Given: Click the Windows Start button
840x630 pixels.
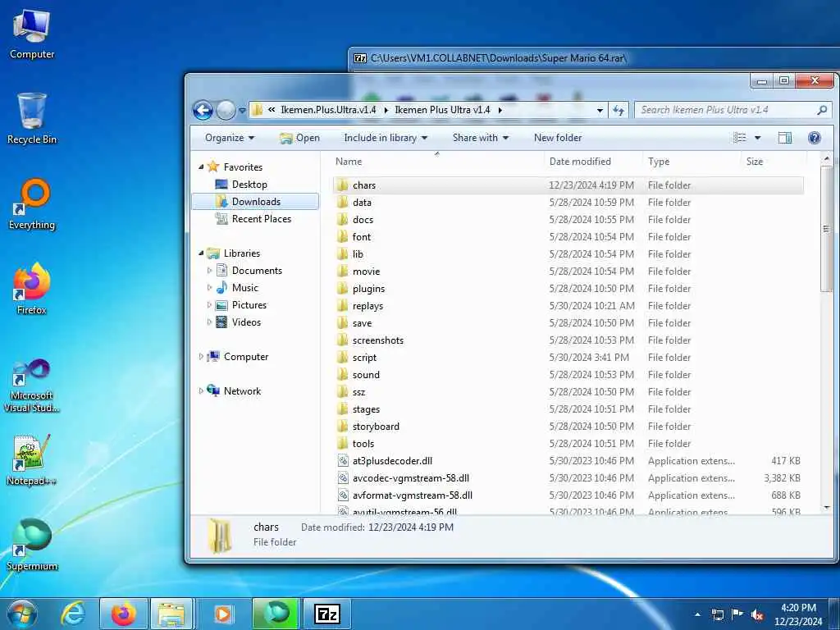Looking at the screenshot, I should coord(22,614).
